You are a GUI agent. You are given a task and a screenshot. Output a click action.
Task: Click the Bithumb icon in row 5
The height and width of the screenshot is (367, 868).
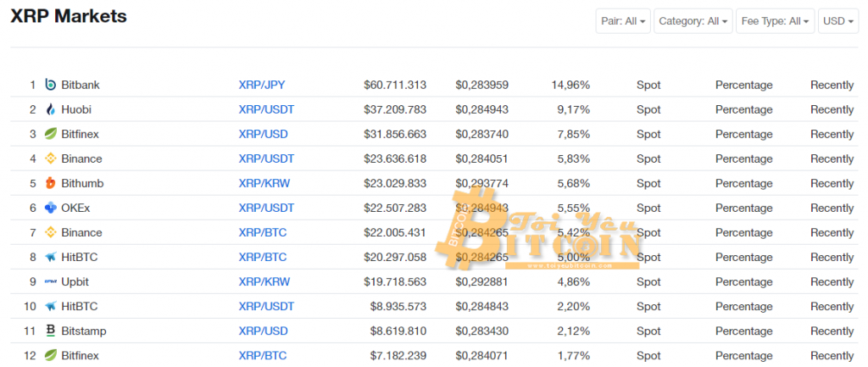[x=50, y=183]
